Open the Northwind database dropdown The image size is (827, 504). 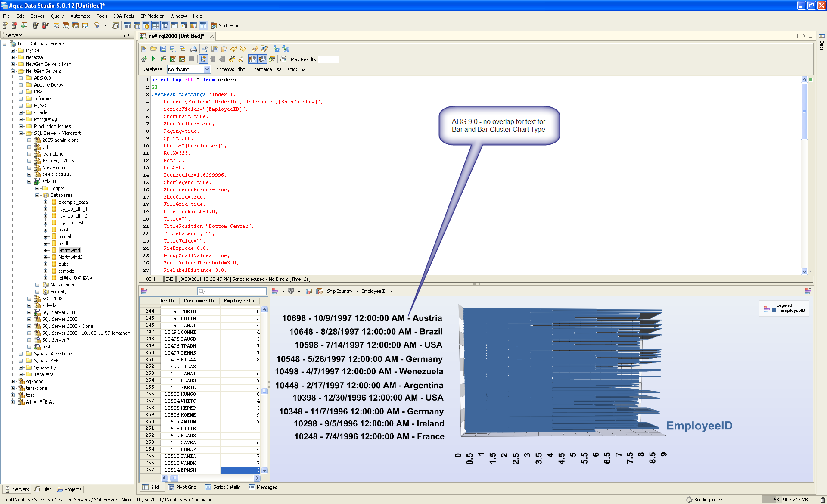(x=207, y=69)
